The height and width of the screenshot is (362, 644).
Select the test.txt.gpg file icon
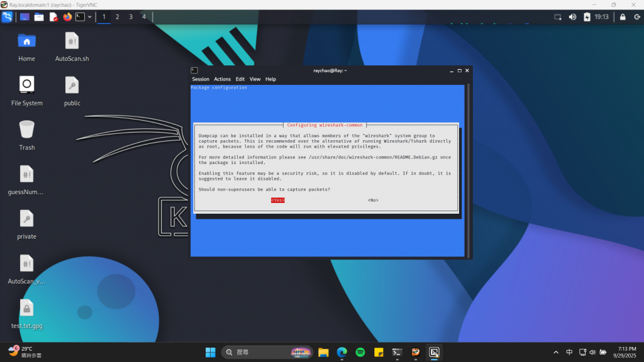[x=26, y=314]
